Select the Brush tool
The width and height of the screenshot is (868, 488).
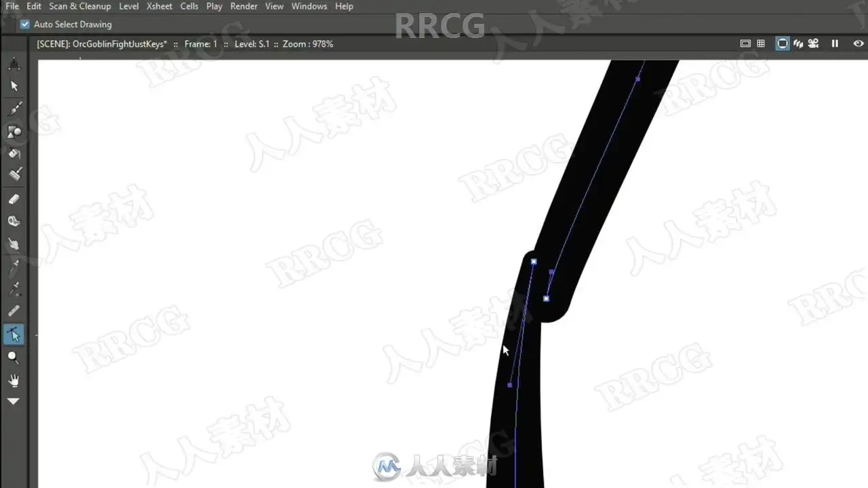click(x=14, y=108)
